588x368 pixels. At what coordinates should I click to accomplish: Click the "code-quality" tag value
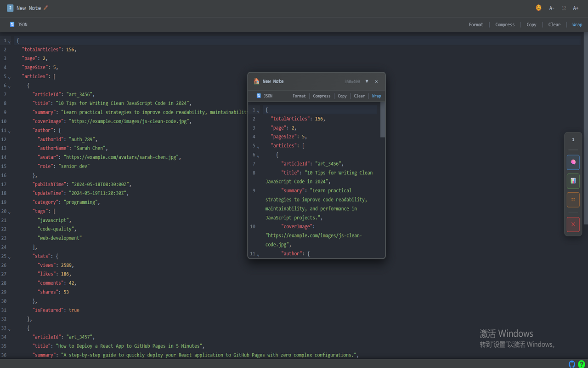tap(57, 229)
